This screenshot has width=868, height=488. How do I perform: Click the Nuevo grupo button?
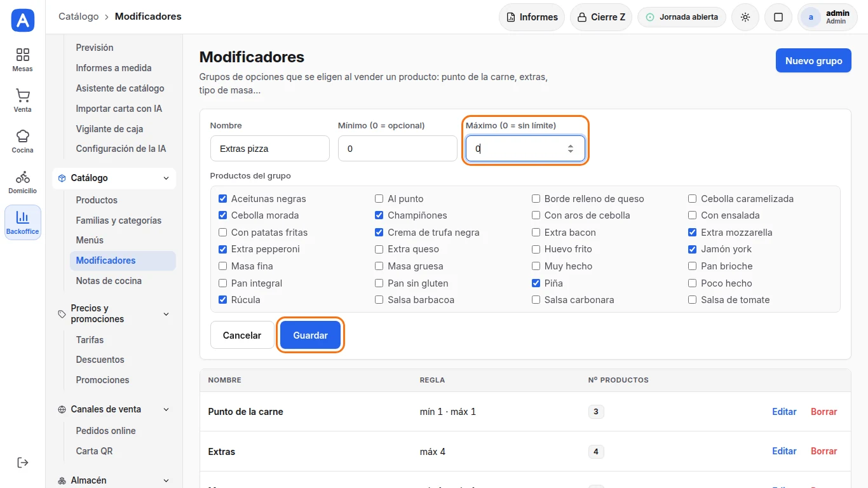click(813, 61)
